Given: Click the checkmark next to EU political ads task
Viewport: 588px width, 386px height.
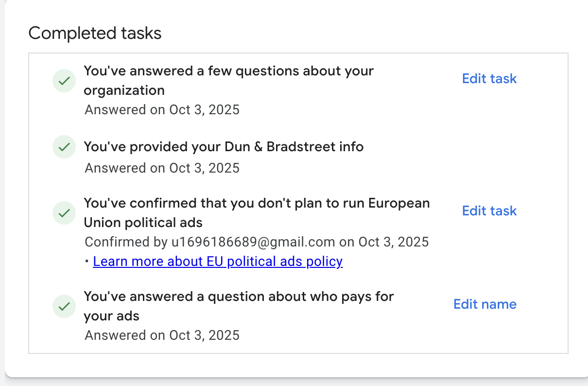Looking at the screenshot, I should click(64, 213).
